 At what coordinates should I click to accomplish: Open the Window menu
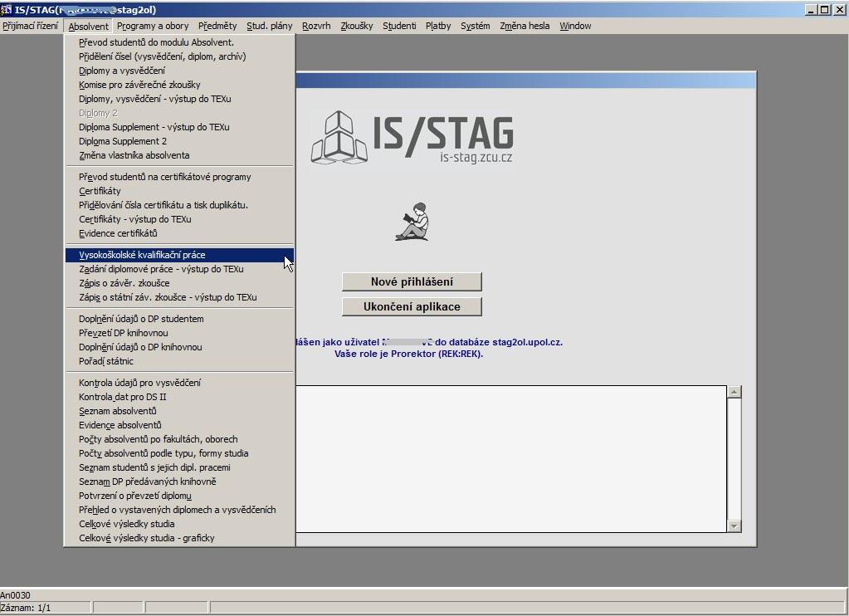[576, 26]
